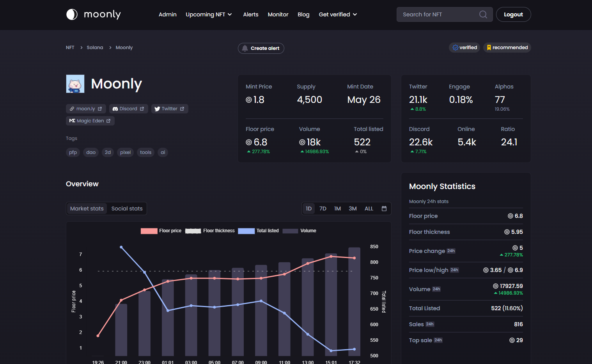Click the Supply 4,500 value
Viewport: 592px width, 364px height.
point(310,100)
